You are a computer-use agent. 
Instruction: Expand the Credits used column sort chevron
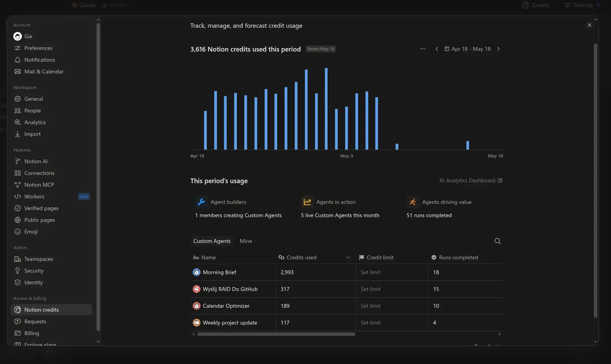pos(348,257)
